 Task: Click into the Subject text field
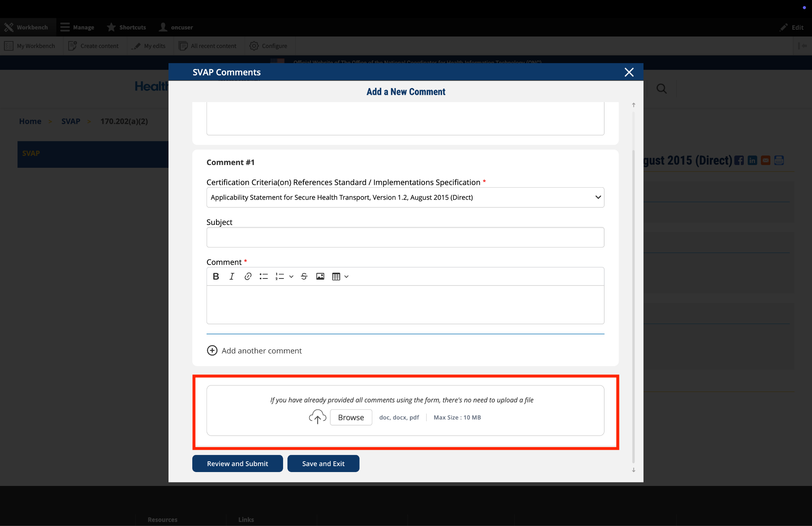click(x=405, y=237)
